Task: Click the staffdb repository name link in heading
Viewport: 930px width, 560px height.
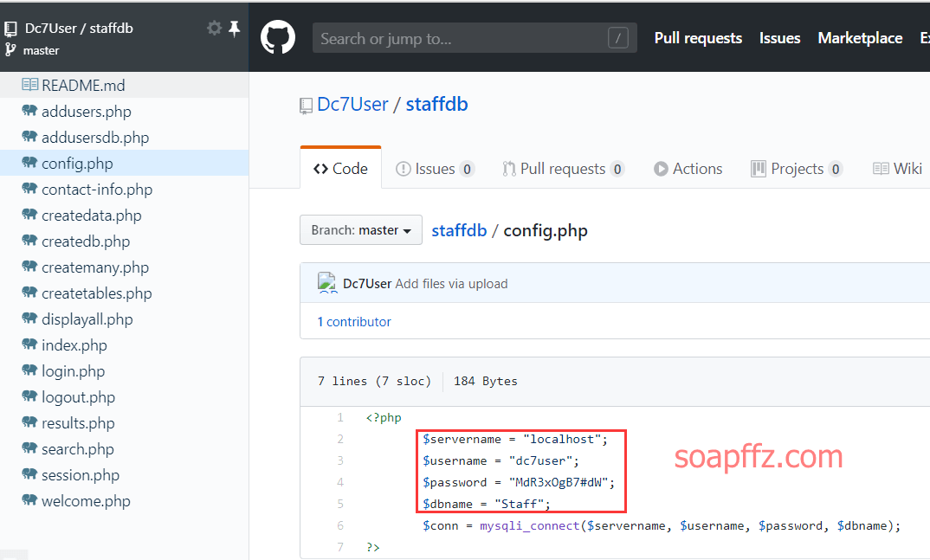Action: pyautogui.click(x=436, y=104)
